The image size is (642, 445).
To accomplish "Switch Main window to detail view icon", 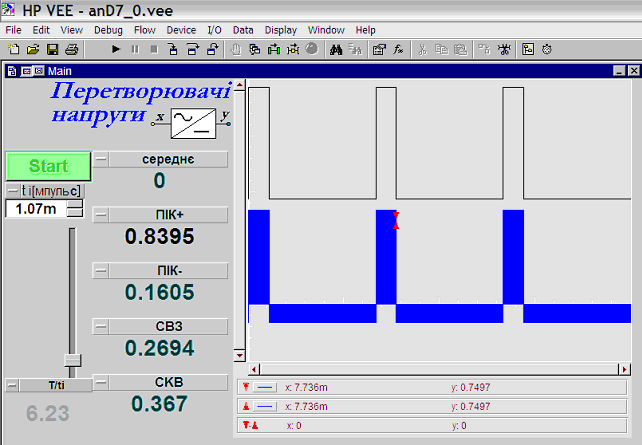I will (x=38, y=71).
